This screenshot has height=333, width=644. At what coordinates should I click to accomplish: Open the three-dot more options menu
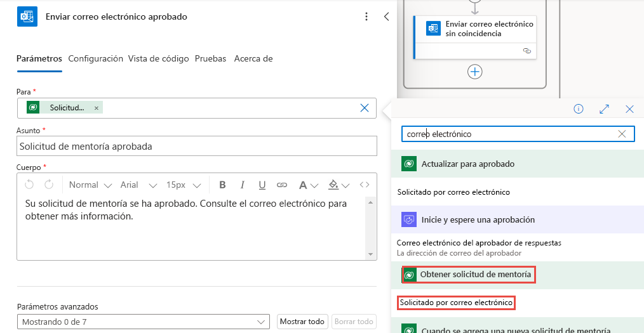[366, 16]
